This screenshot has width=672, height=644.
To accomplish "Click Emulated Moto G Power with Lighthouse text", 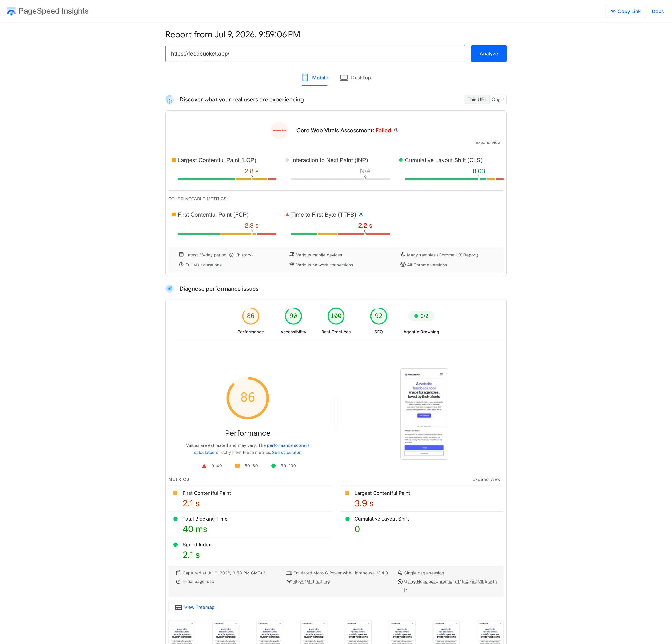I will tap(340, 573).
